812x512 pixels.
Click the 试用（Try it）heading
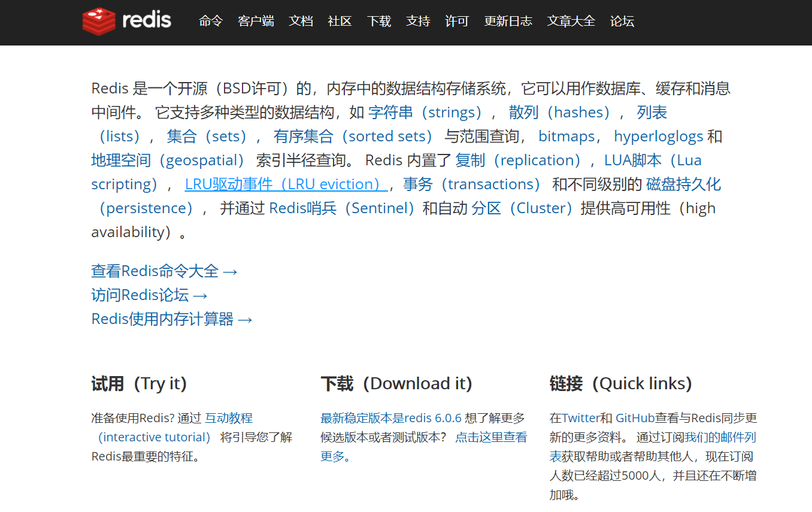pyautogui.click(x=139, y=383)
